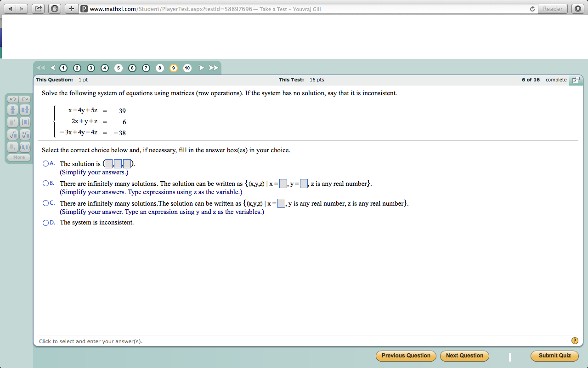This screenshot has height=368, width=588.
Task: Select the exponent template icon
Action: (12, 122)
